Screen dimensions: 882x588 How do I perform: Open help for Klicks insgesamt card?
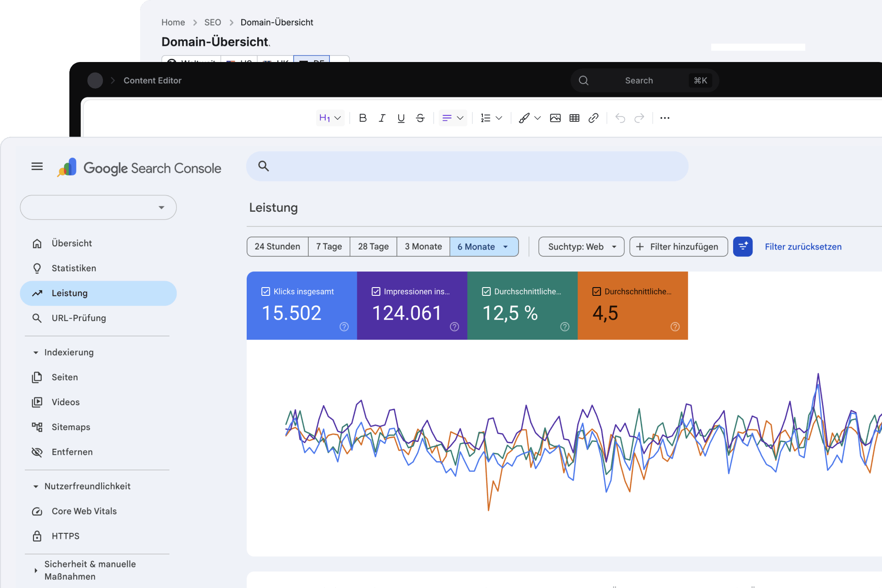tap(344, 327)
